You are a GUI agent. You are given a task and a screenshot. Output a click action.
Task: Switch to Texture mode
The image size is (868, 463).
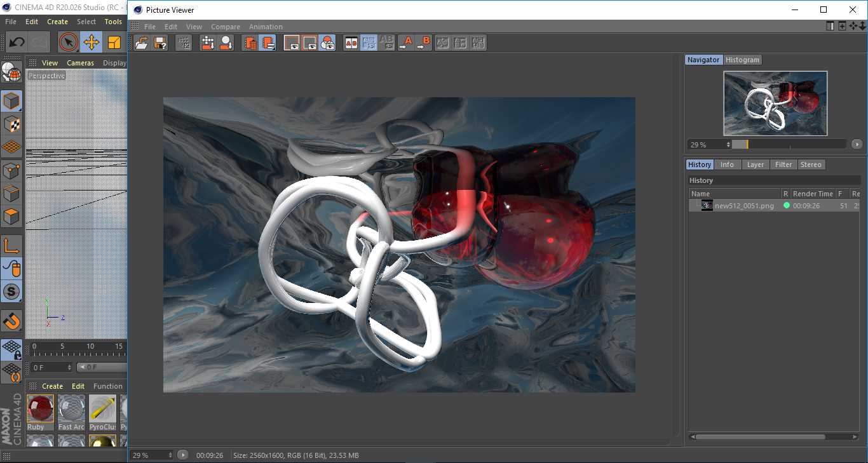click(11, 124)
